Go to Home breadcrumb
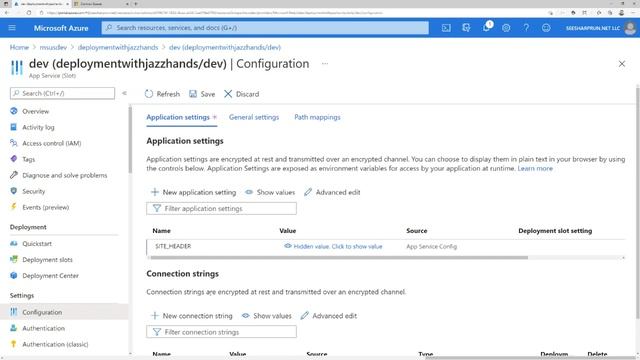 point(19,47)
